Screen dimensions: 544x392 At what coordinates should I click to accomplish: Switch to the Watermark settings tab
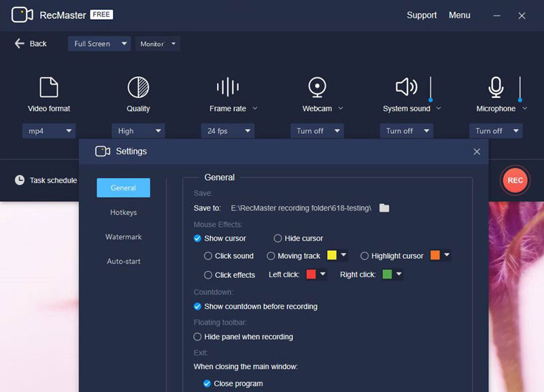[x=124, y=236]
